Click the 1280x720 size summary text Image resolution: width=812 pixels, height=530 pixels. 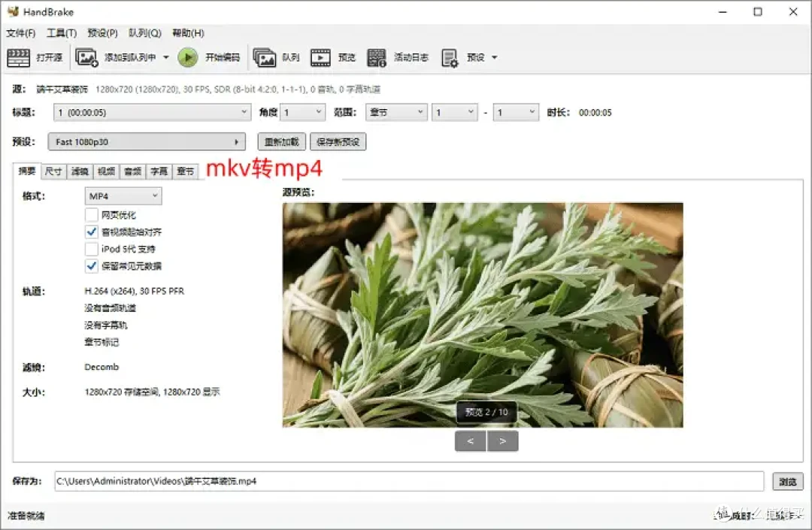tap(152, 392)
